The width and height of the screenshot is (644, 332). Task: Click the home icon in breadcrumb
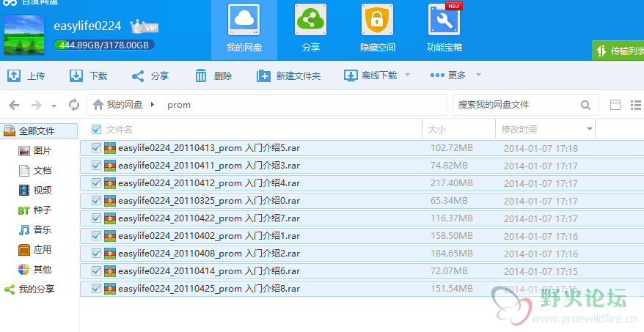point(98,105)
